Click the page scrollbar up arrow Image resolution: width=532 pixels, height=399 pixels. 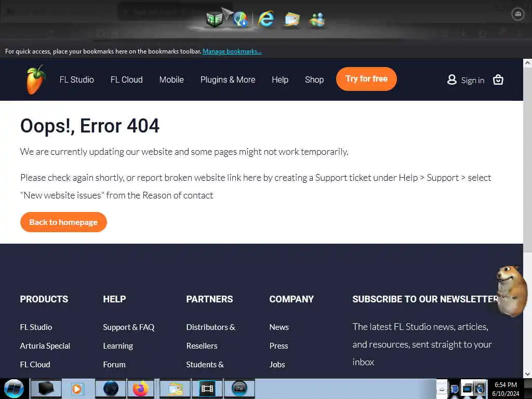pos(527,63)
